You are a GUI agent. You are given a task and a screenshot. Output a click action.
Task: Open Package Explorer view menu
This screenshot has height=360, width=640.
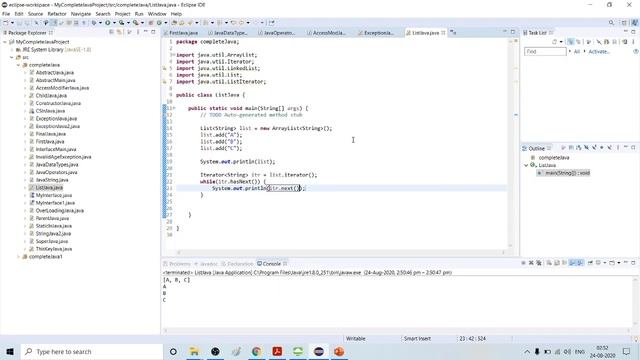(138, 32)
